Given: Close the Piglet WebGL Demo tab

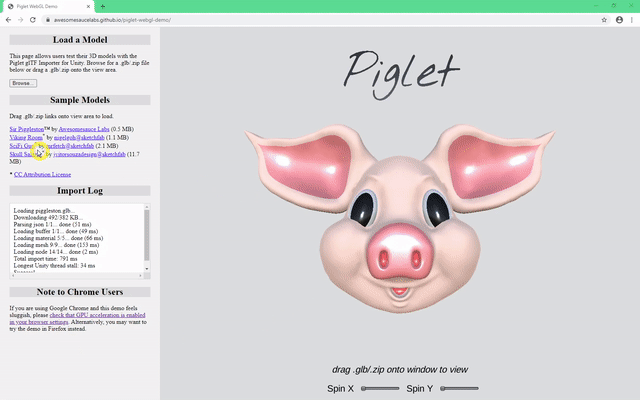Looking at the screenshot, I should tap(89, 7).
